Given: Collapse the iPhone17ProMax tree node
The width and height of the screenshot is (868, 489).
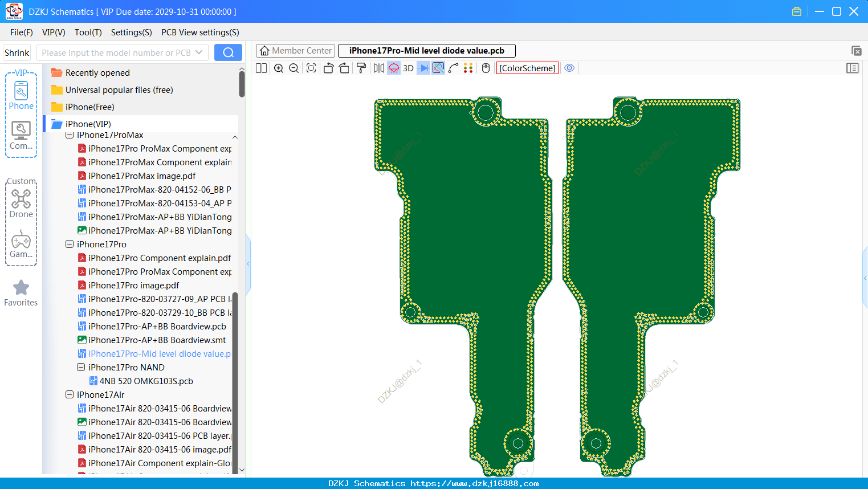Looking at the screenshot, I should pyautogui.click(x=70, y=135).
